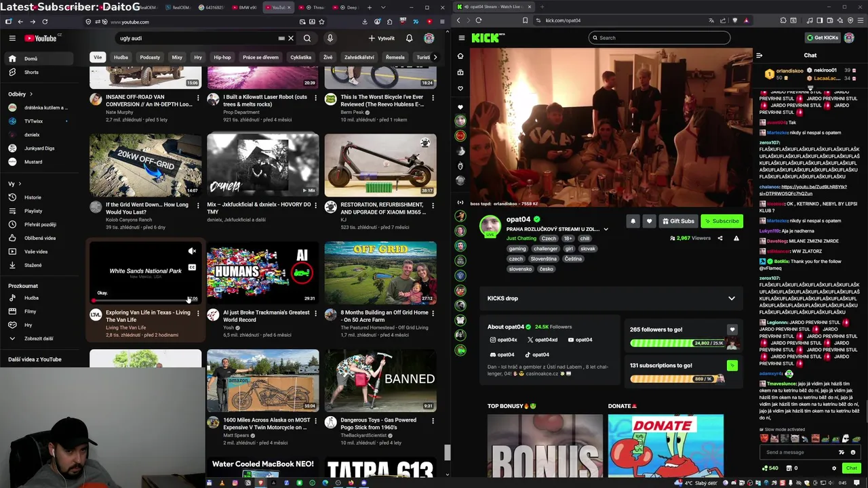Go to YouTube home via logo

41,39
